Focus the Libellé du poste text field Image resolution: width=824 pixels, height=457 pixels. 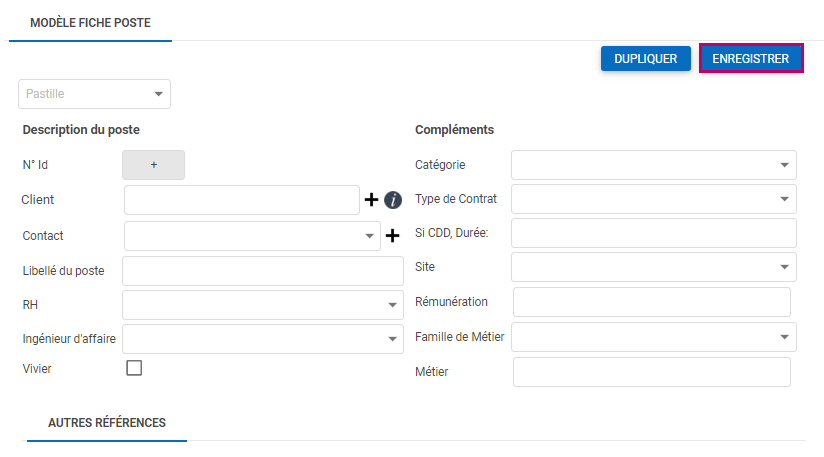tap(262, 271)
